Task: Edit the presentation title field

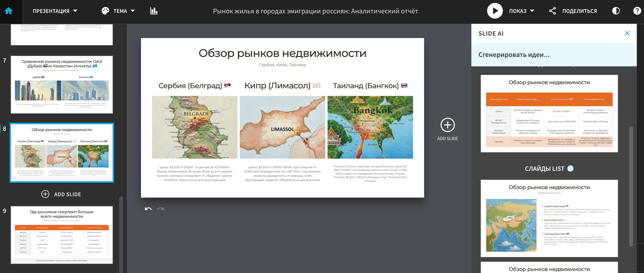Action: (x=316, y=11)
